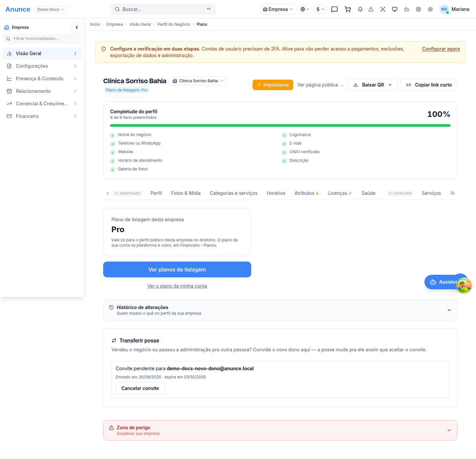Expand the Baixar QR dropdown
This screenshot has width=476, height=459.
[x=373, y=85]
